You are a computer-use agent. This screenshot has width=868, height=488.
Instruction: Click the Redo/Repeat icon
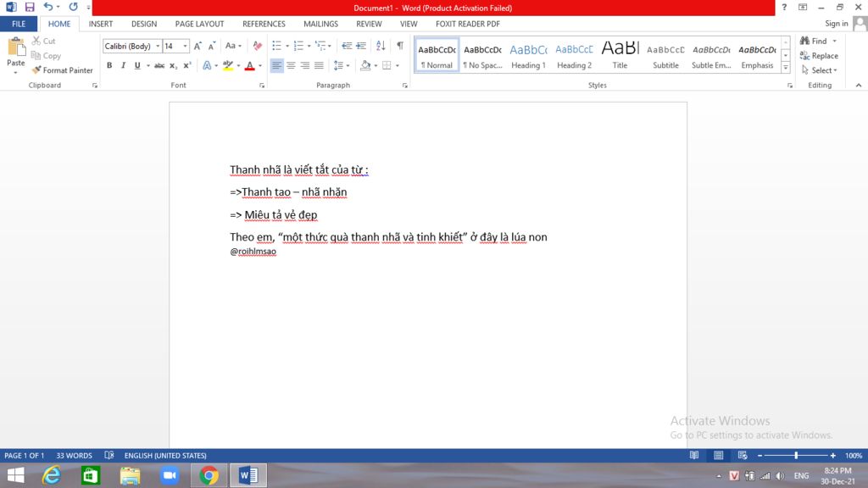tap(73, 7)
